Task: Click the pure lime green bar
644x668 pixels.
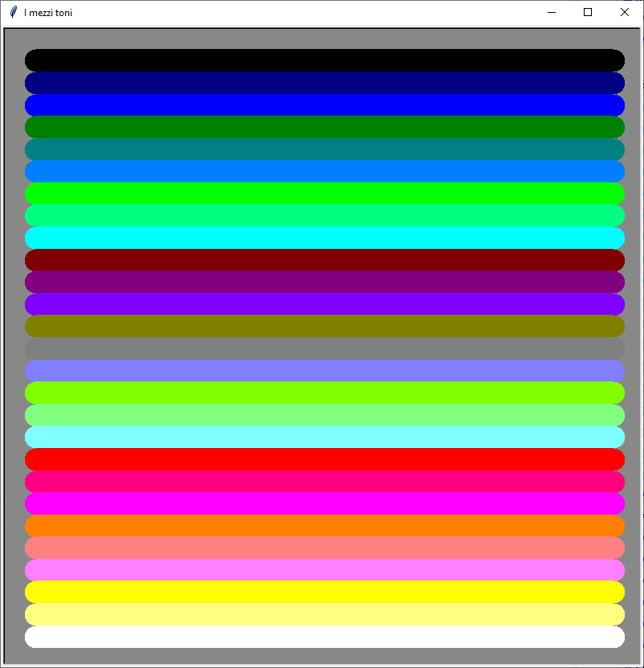Action: 324,193
